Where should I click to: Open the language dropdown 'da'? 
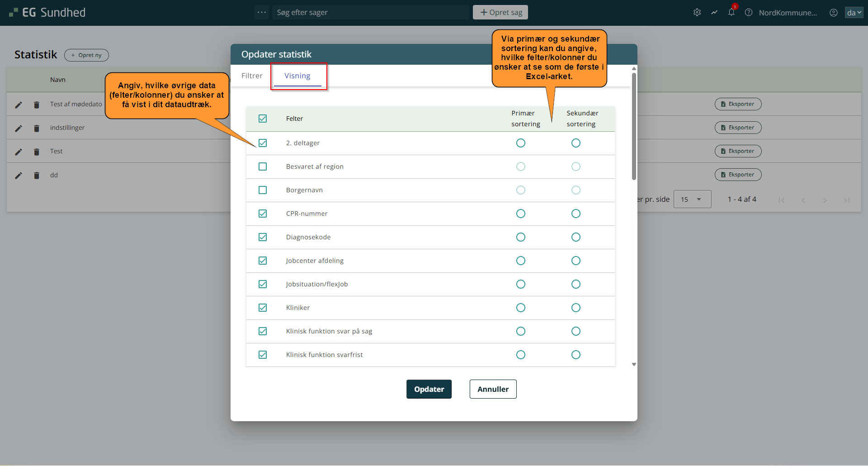[854, 13]
